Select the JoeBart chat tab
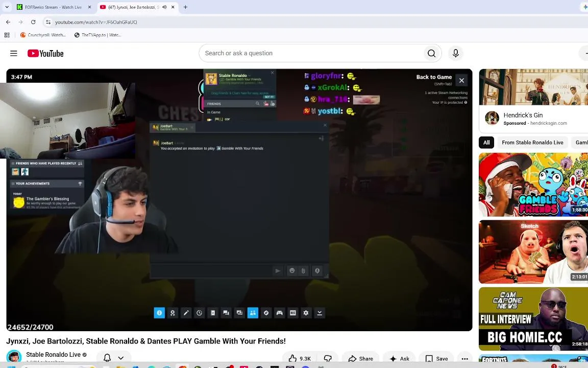 pos(171,128)
